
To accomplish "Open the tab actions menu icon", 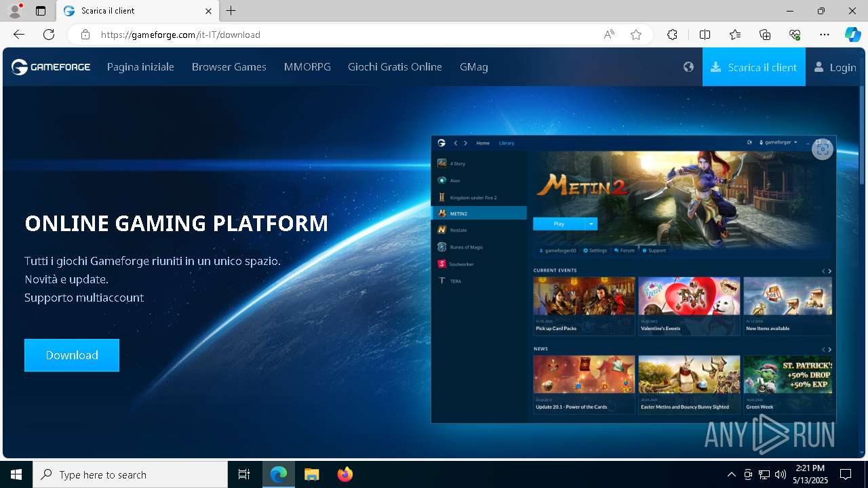I will click(41, 11).
